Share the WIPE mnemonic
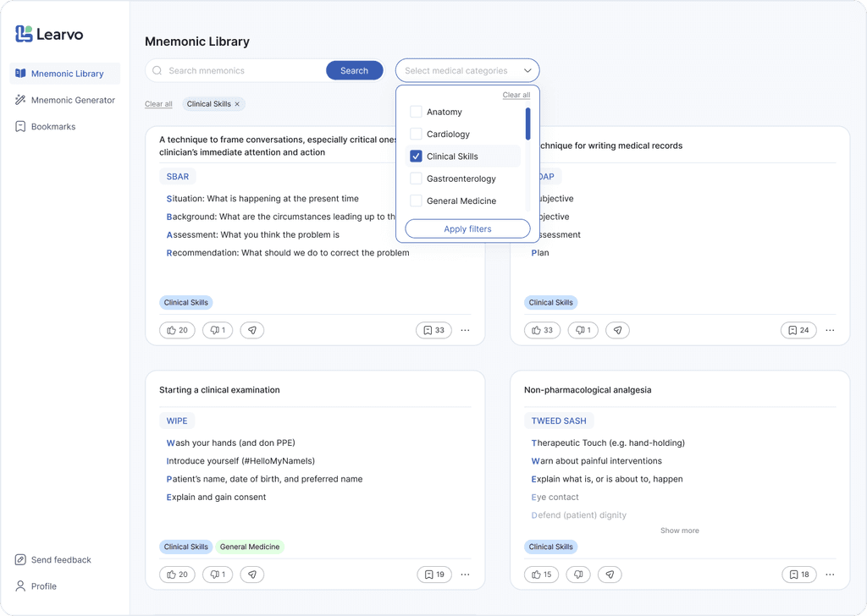Viewport: 867px width, 616px height. (x=251, y=574)
